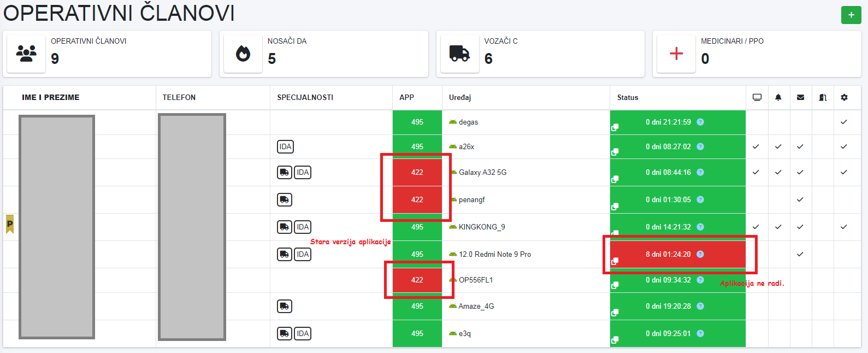Open the gear settings column header
The image size is (868, 353).
coord(844,98)
